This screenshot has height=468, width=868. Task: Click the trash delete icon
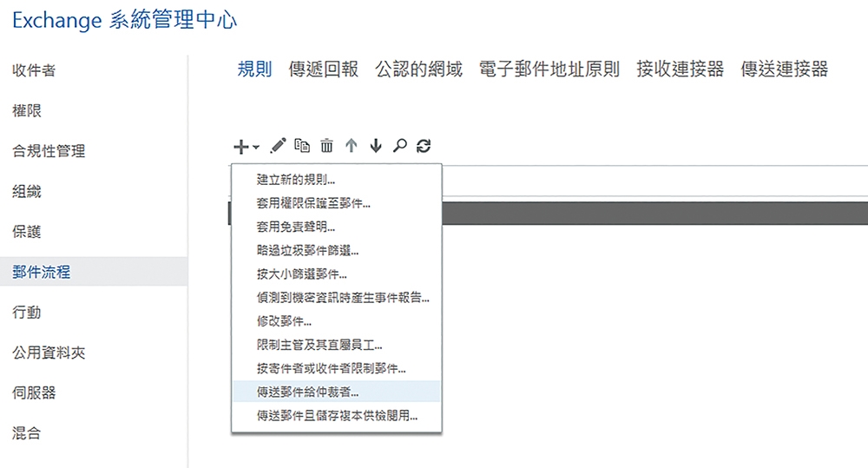pos(326,146)
